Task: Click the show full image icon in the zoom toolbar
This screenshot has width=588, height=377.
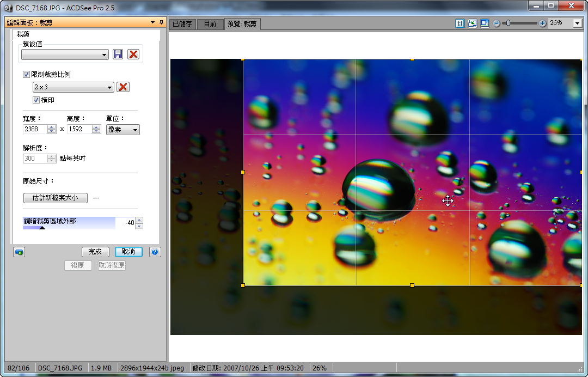Action: click(485, 23)
